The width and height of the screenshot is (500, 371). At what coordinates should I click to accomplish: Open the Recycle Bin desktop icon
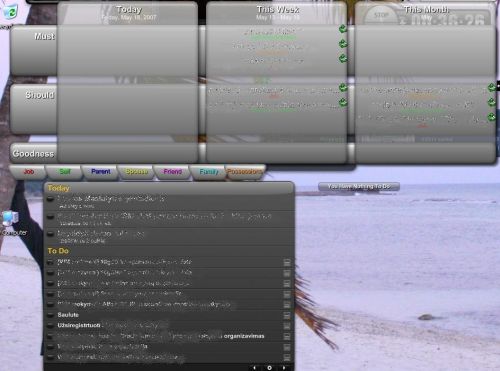pyautogui.click(x=10, y=12)
